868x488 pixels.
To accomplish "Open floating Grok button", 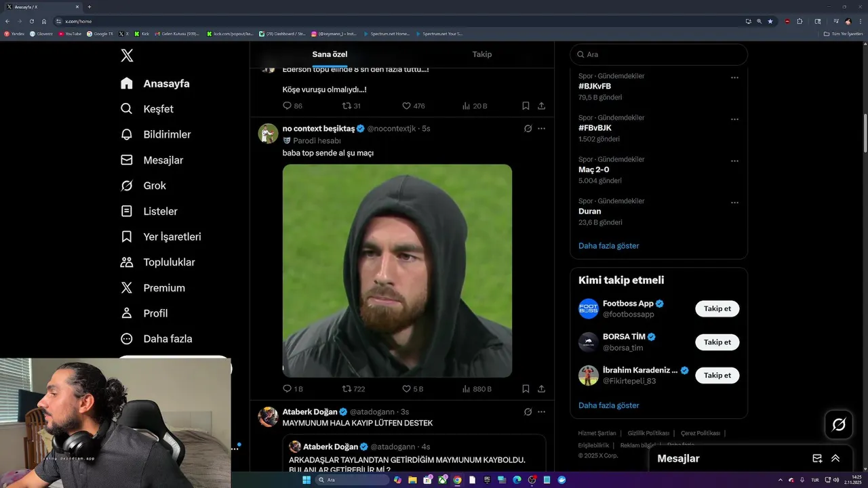I will (839, 425).
